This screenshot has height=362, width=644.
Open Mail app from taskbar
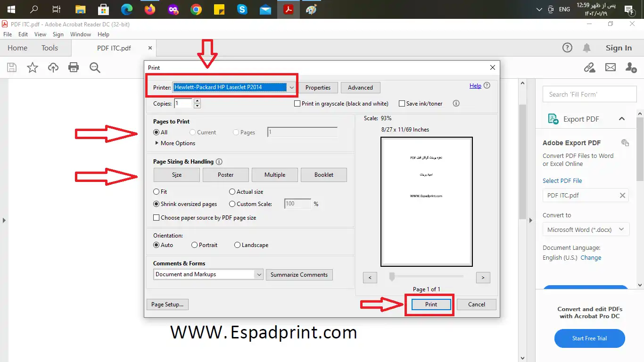click(x=265, y=9)
